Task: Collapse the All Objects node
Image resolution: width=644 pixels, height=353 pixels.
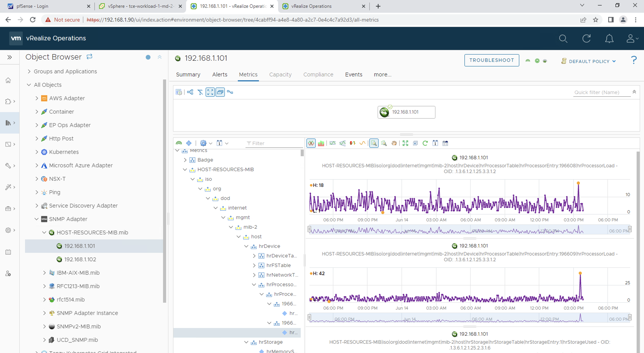Action: 29,85
